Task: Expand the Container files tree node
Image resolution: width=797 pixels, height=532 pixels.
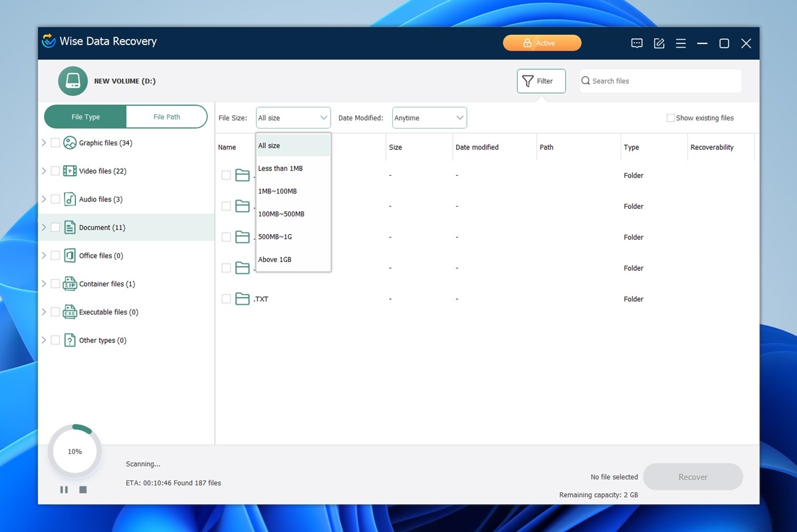Action: tap(44, 284)
